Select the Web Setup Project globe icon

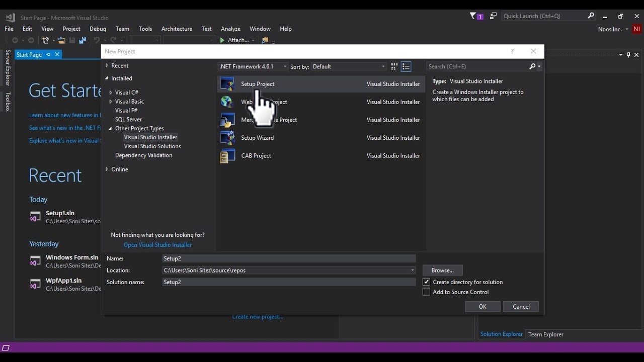pyautogui.click(x=227, y=102)
